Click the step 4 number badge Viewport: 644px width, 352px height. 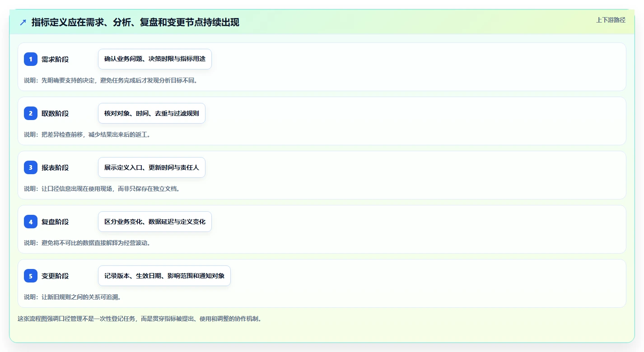(x=31, y=222)
